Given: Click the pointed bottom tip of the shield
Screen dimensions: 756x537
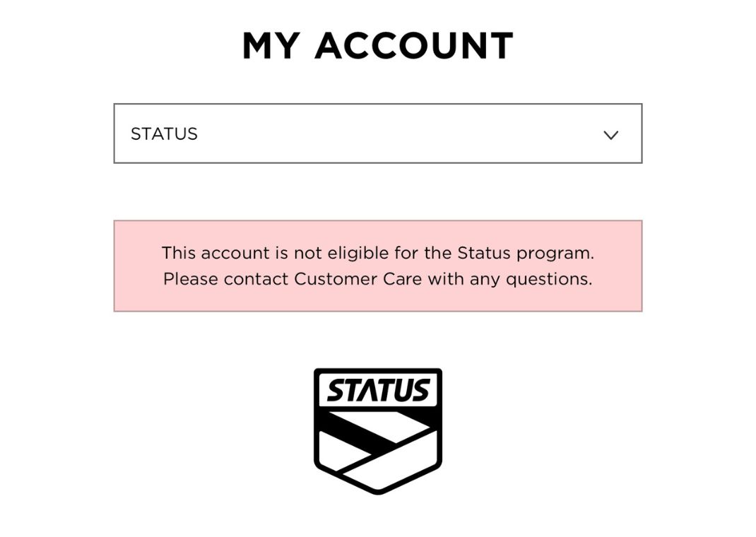Looking at the screenshot, I should click(378, 490).
